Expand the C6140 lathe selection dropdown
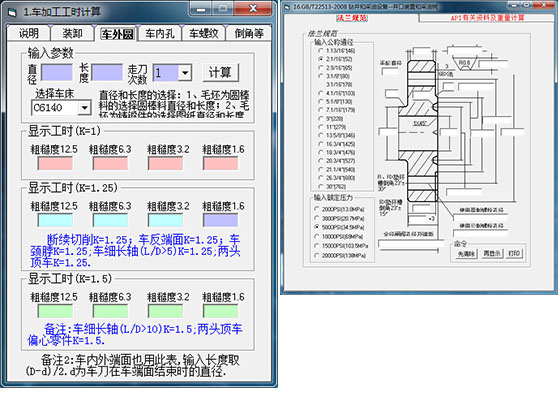 (85, 108)
